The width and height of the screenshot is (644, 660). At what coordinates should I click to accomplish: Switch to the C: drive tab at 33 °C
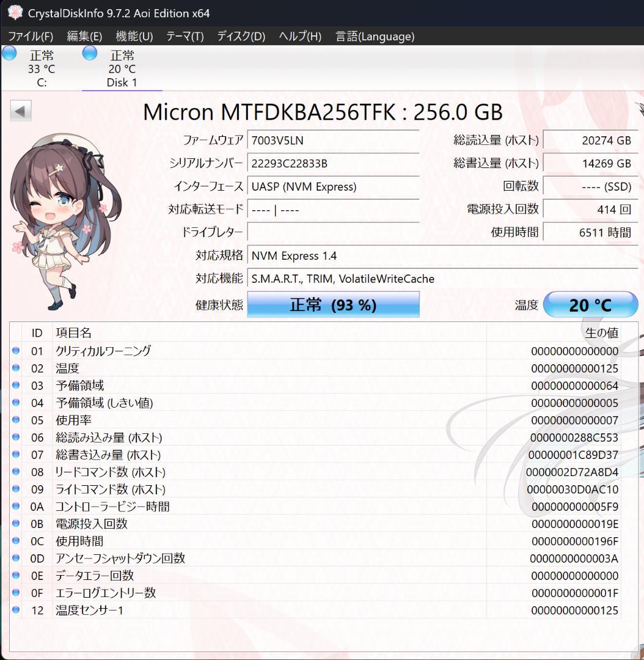click(42, 68)
